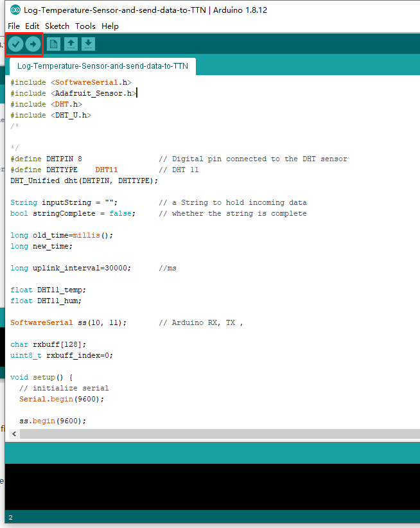
Task: Click 'String inputString = "";' code
Action: coord(64,203)
